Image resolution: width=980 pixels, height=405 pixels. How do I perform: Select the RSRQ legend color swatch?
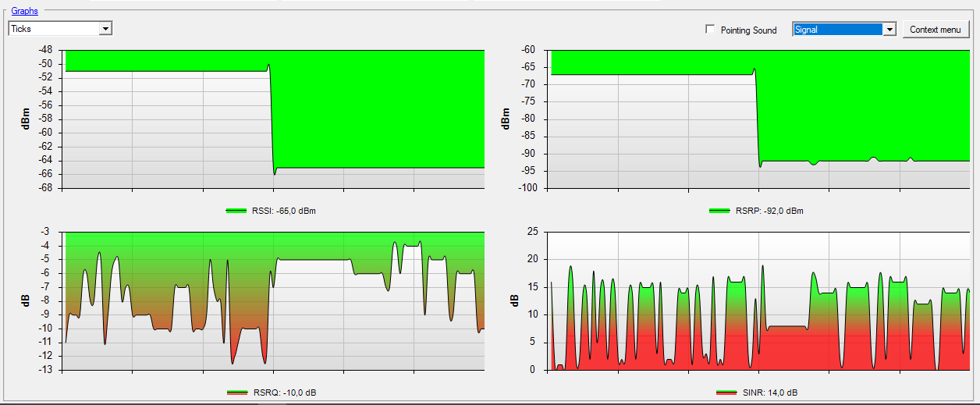coord(238,393)
